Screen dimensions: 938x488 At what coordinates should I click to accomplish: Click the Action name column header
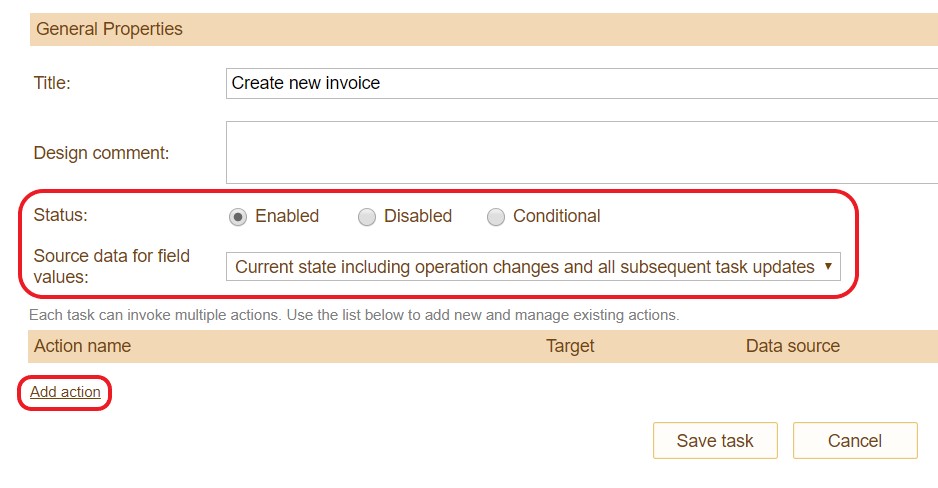[82, 346]
